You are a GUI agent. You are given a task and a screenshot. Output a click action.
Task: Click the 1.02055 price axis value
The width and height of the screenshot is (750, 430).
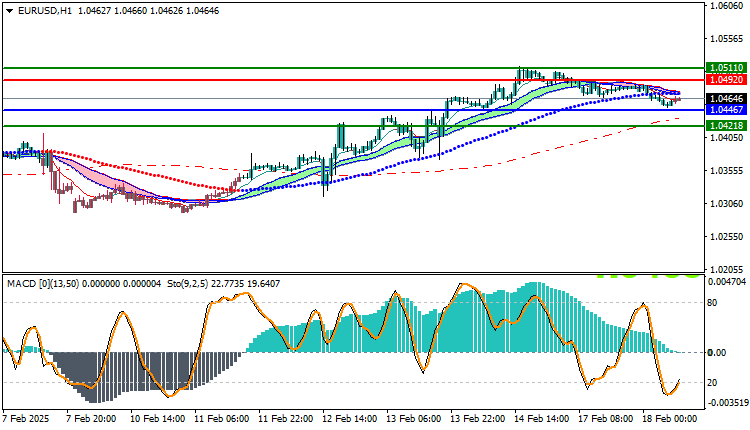pyautogui.click(x=727, y=270)
